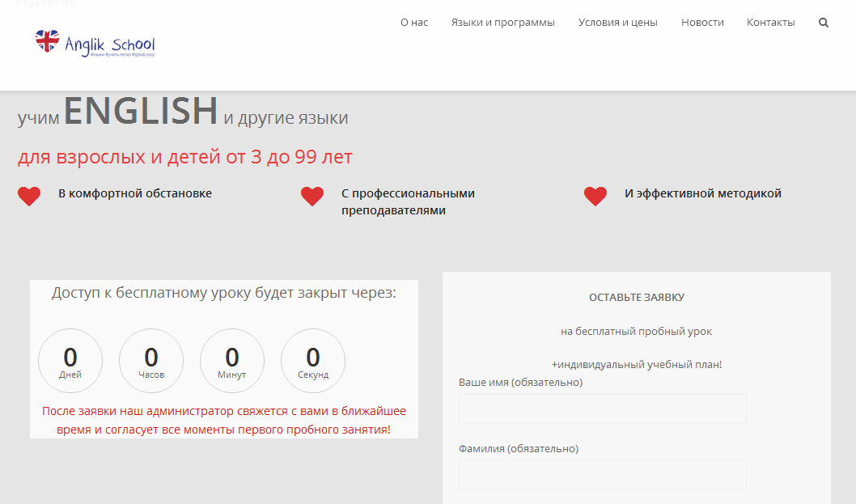Open 'Языки и программы' menu
The width and height of the screenshot is (856, 504).
point(502,23)
